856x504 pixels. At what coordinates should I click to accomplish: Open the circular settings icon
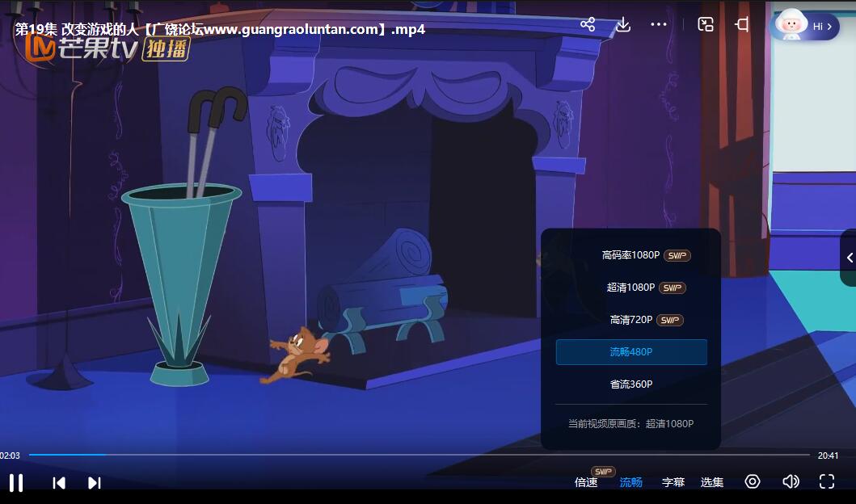[753, 481]
